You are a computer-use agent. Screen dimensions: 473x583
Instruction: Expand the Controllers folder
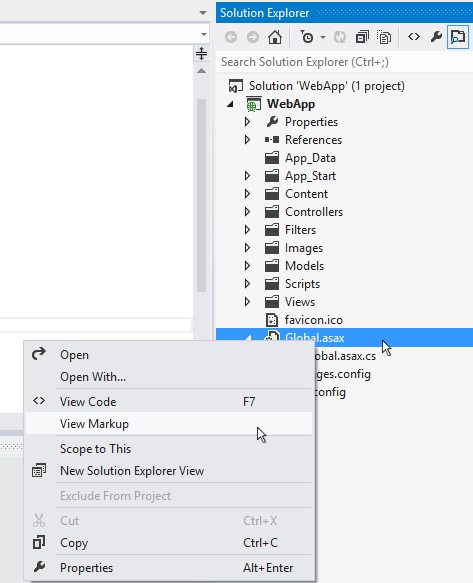pyautogui.click(x=247, y=212)
